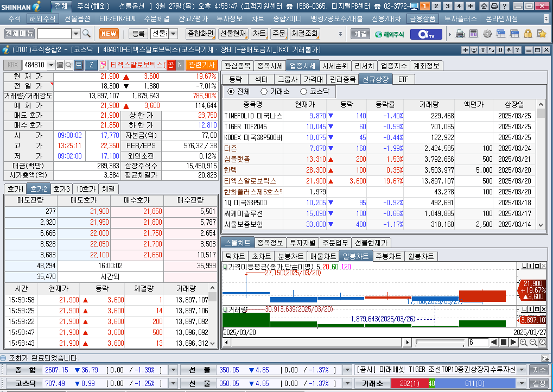
Task: Click the chart zoom slider track
Action: pos(440,342)
